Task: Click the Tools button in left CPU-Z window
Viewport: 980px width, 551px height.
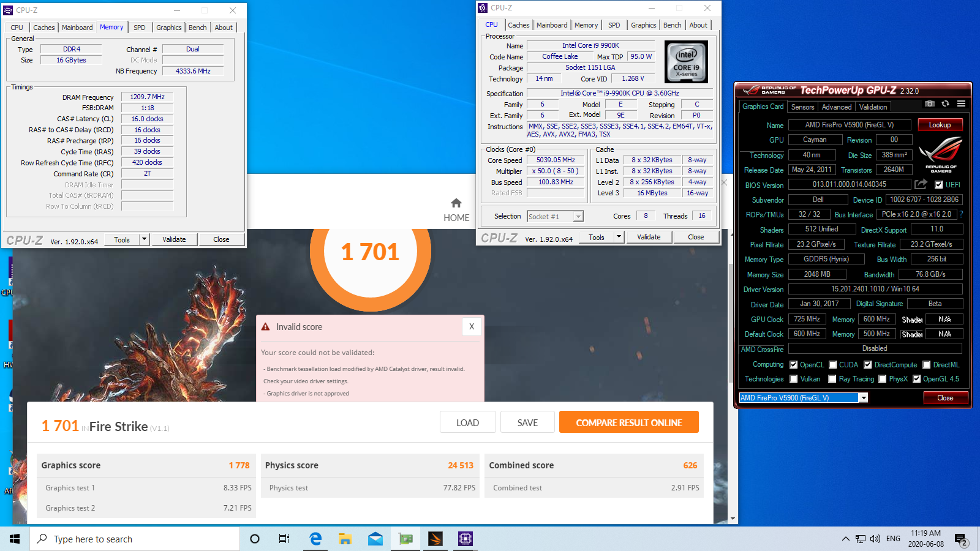Action: tap(122, 239)
